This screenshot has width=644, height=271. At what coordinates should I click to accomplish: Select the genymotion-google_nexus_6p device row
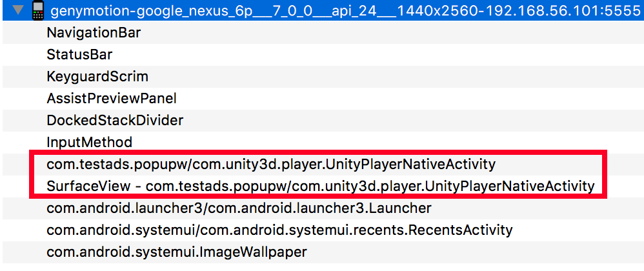click(x=323, y=11)
